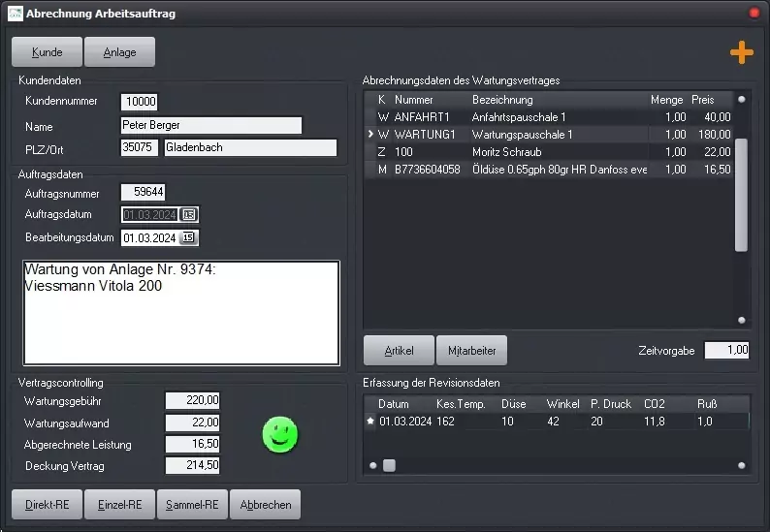Click the Kes.Temp. value 162
Image resolution: width=770 pixels, height=532 pixels.
coord(445,422)
